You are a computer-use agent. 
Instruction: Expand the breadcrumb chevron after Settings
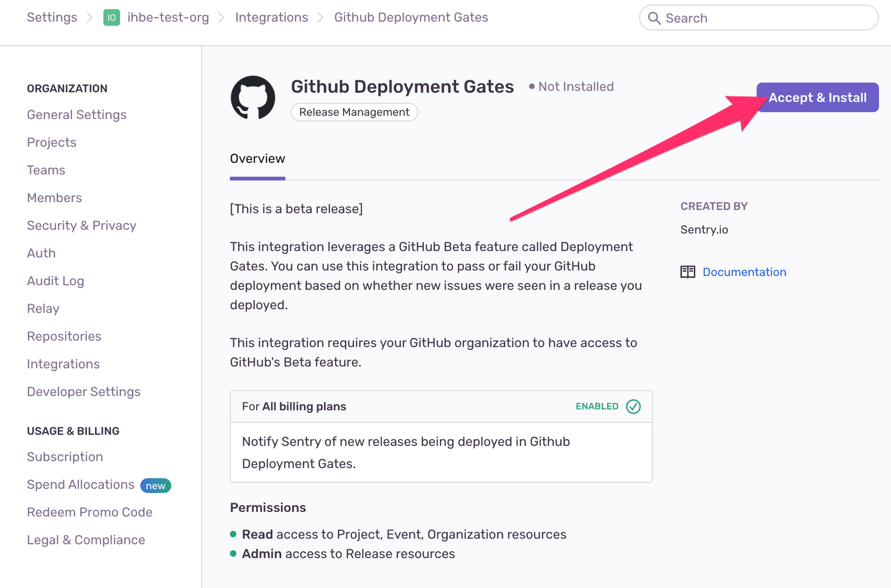(89, 18)
